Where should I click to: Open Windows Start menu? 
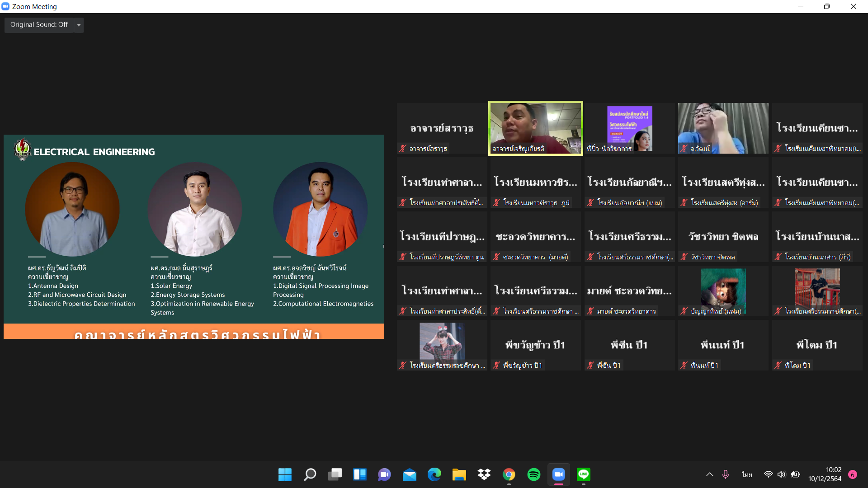tap(285, 474)
